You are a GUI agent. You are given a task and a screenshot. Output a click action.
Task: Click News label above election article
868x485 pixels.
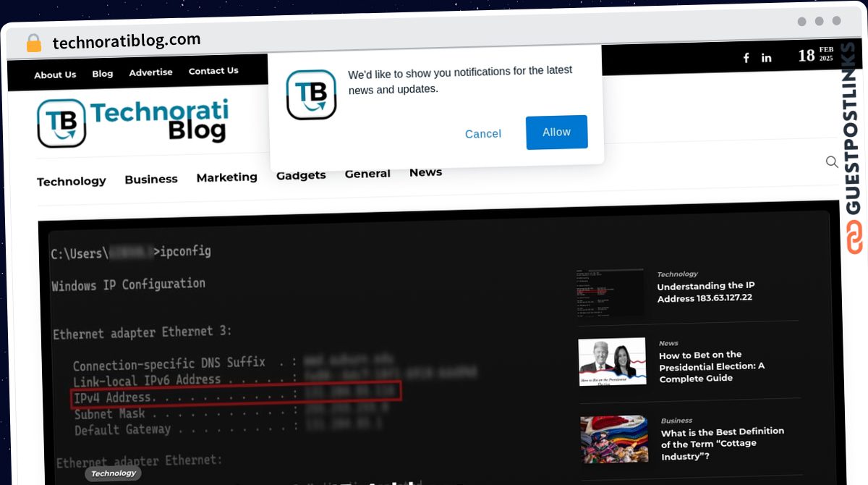pos(668,343)
